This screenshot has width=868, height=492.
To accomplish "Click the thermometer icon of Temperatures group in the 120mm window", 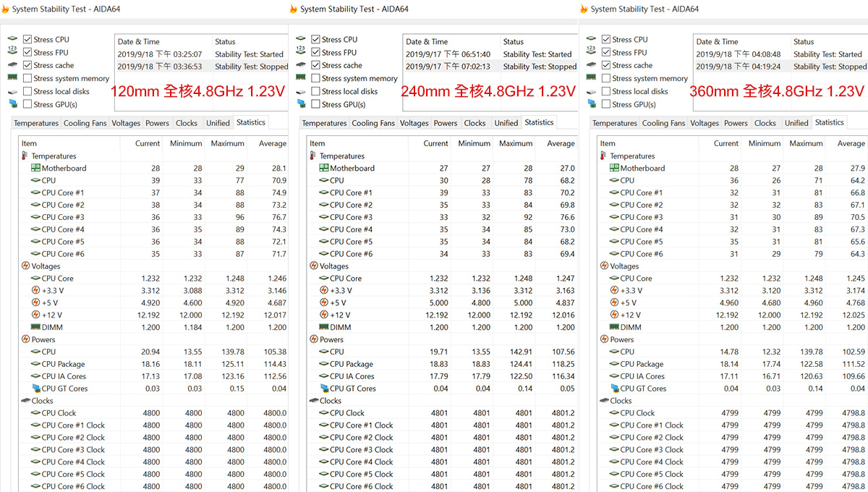I will [25, 156].
